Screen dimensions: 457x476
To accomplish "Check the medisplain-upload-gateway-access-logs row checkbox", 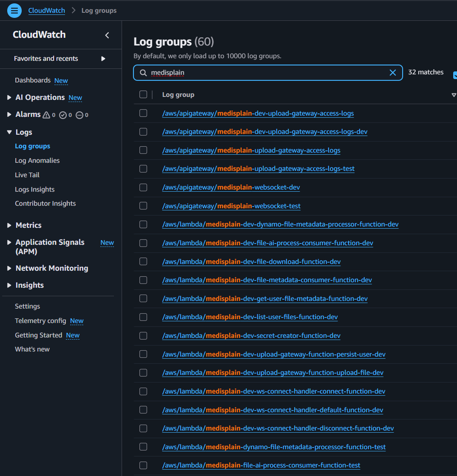I will (143, 150).
